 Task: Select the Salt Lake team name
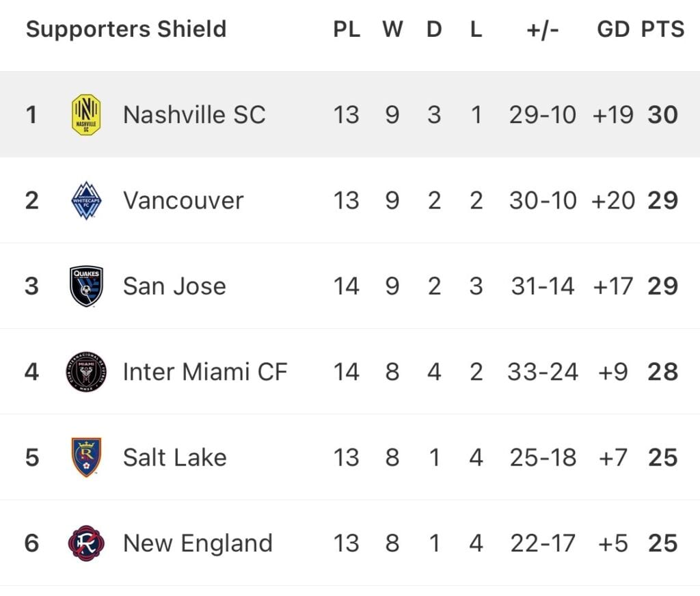pyautogui.click(x=174, y=458)
